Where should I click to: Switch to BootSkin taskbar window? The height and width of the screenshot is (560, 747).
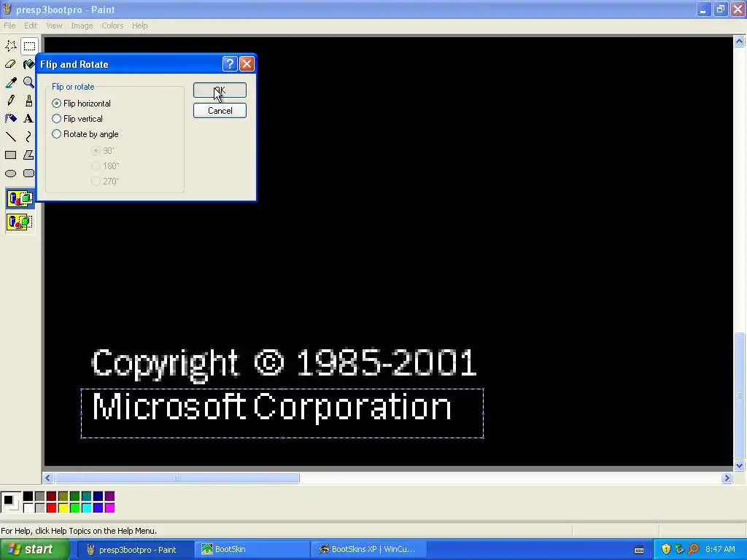point(252,550)
